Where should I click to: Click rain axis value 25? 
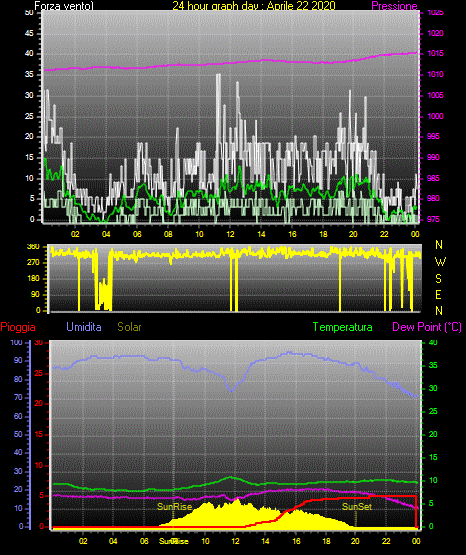(x=39, y=373)
